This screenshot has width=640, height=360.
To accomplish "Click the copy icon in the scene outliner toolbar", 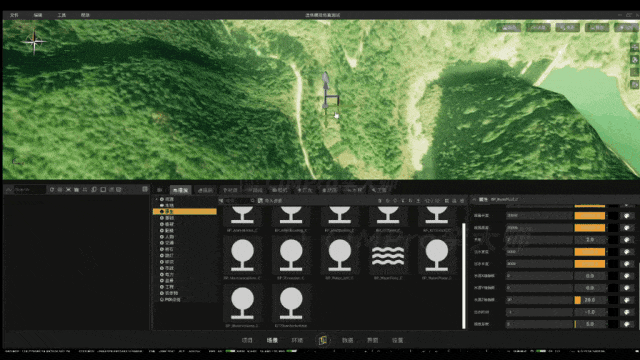I will (x=94, y=190).
